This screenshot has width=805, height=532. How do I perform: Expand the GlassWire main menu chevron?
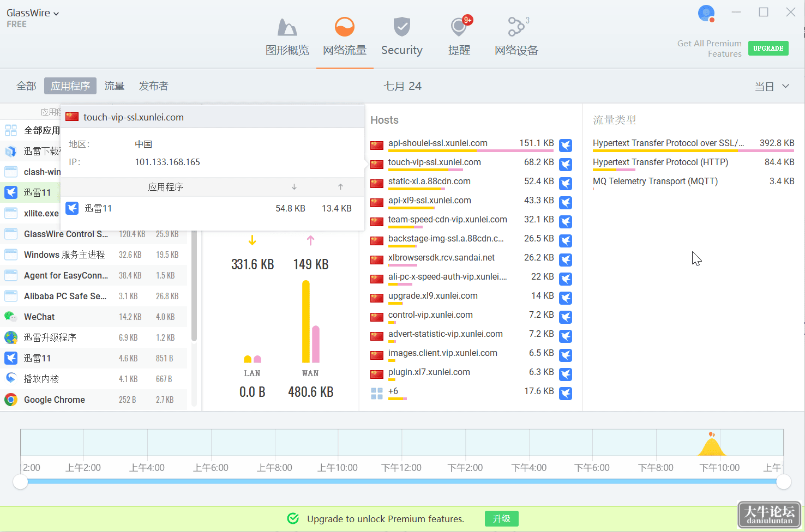pyautogui.click(x=56, y=14)
